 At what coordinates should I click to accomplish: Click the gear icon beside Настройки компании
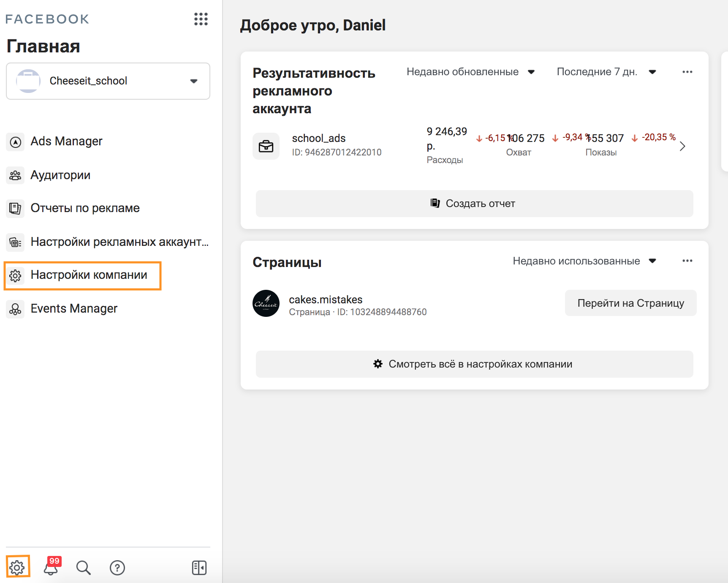point(16,275)
